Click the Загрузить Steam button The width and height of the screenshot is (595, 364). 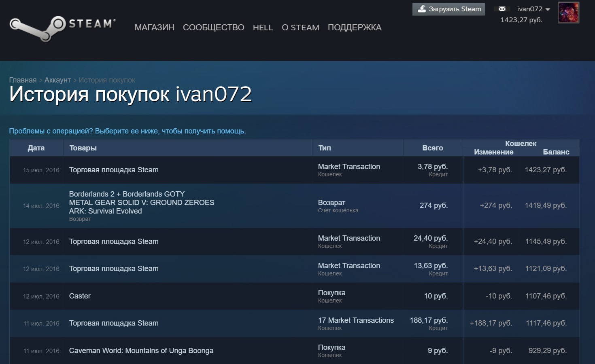448,9
